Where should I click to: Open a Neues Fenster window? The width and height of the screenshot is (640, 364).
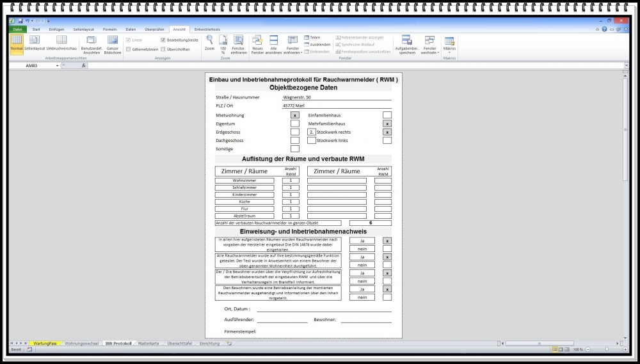click(x=257, y=43)
